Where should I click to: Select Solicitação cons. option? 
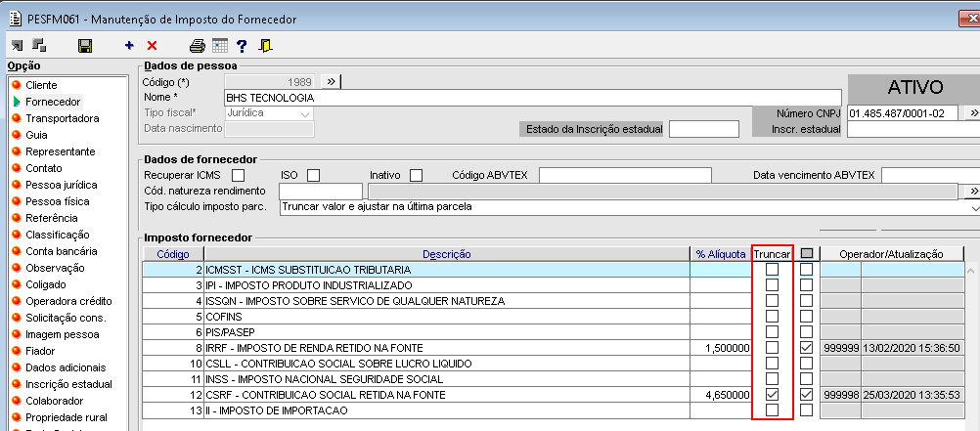click(66, 318)
